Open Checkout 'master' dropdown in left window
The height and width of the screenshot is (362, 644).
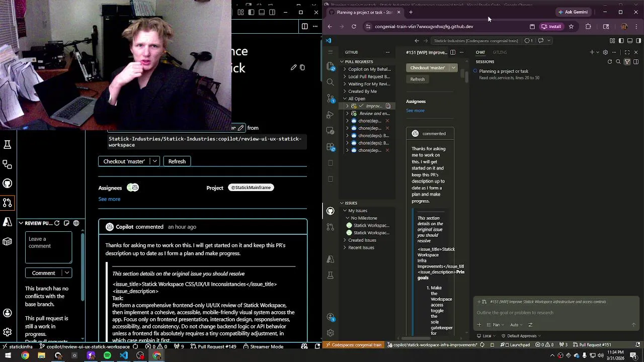point(155,161)
